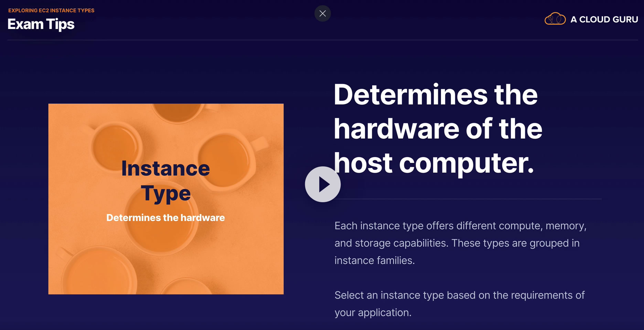Image resolution: width=644 pixels, height=330 pixels.
Task: Click the horizontal rule under the page header
Action: click(322, 40)
